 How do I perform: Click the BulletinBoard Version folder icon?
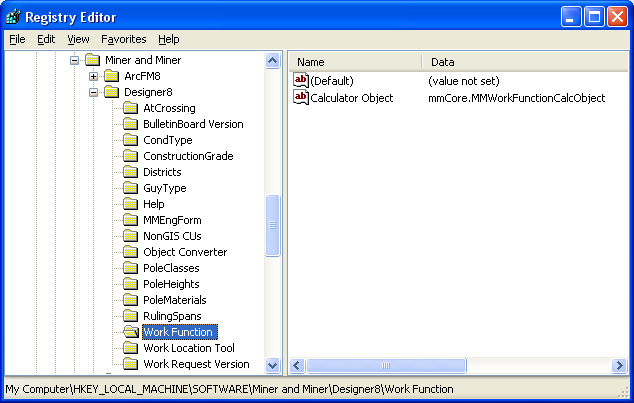(131, 124)
